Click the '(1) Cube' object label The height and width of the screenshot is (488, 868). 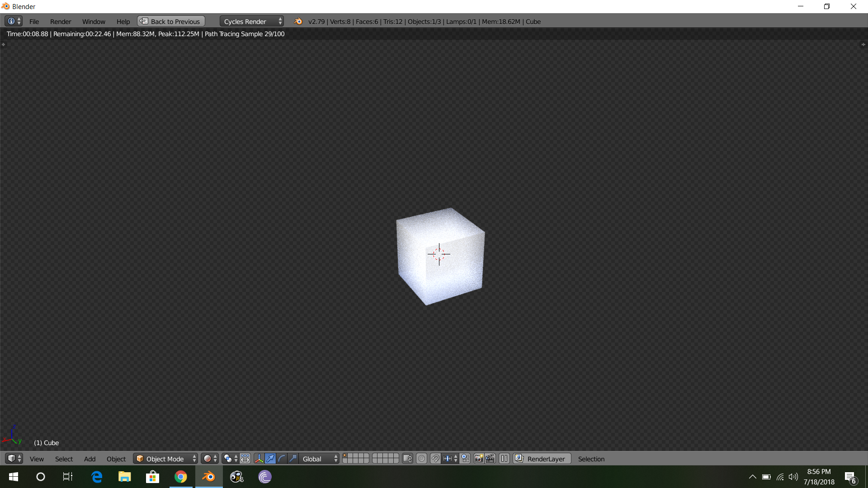[47, 443]
